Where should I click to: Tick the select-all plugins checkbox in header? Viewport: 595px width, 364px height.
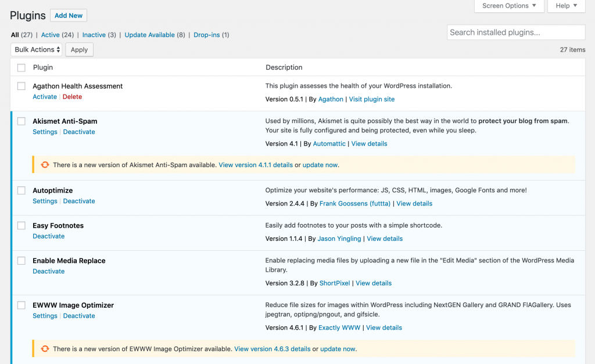point(21,67)
